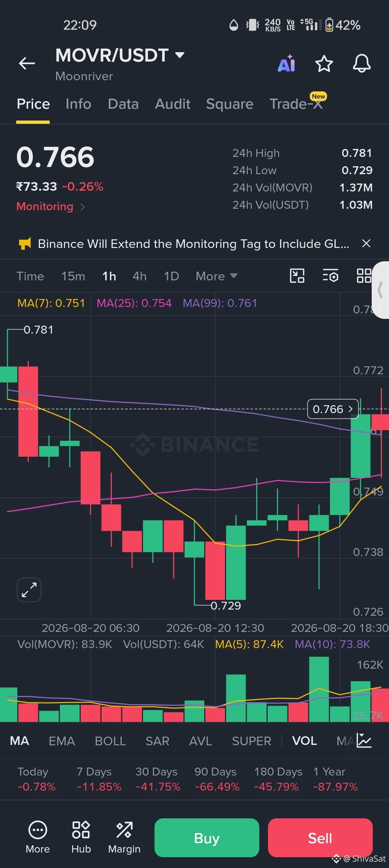
Task: Toggle the SUPER indicator
Action: (x=251, y=741)
